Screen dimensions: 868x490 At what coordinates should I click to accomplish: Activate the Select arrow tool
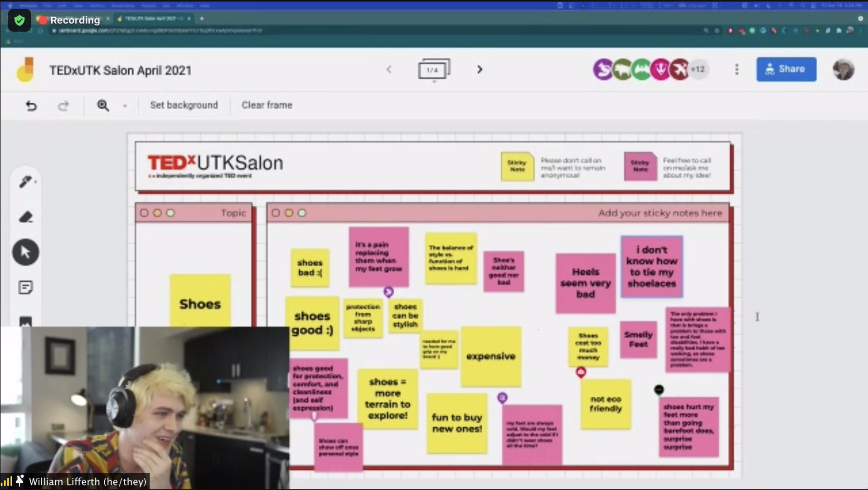[25, 252]
